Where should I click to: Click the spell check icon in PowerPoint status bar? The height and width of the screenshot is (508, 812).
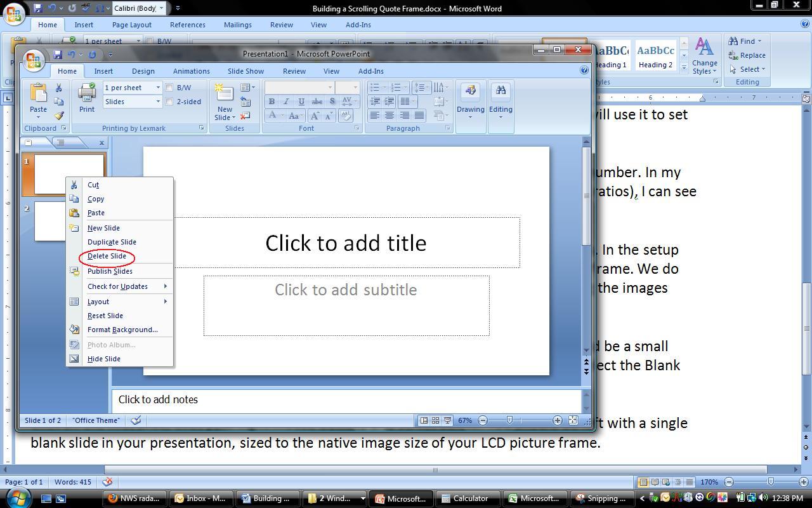click(x=135, y=420)
